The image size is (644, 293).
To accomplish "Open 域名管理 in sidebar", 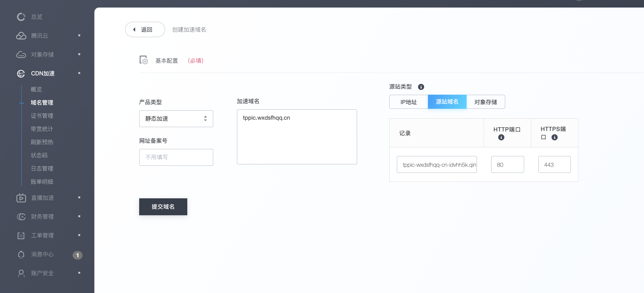I will pos(42,102).
